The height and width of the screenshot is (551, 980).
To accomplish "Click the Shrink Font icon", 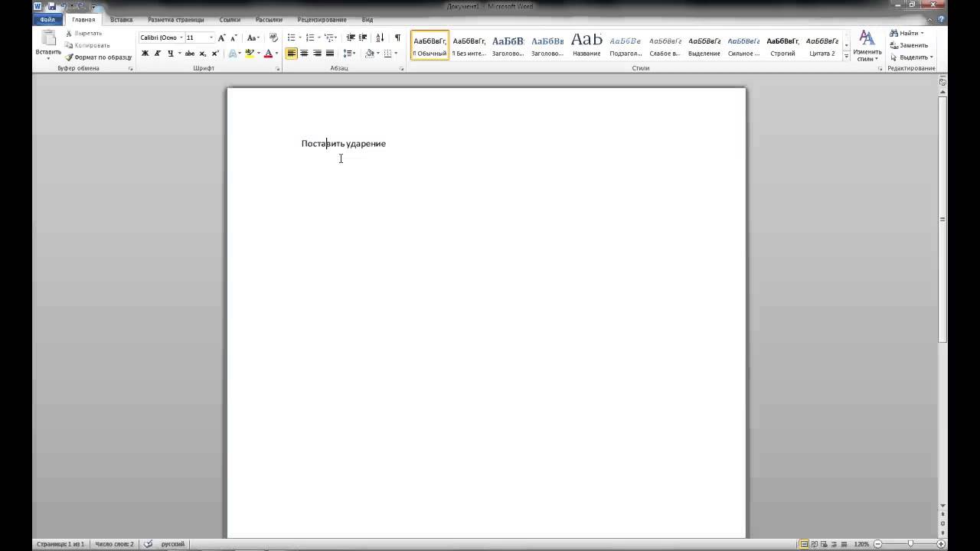I will tap(234, 37).
